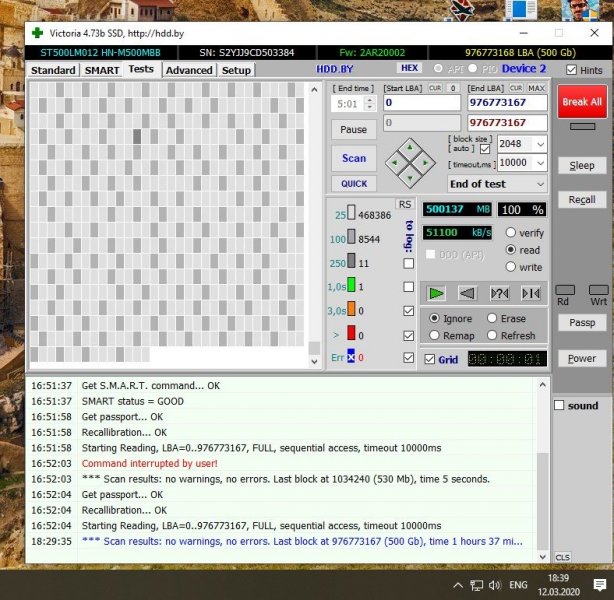Click the red Break All button
The height and width of the screenshot is (600, 614).
click(581, 102)
